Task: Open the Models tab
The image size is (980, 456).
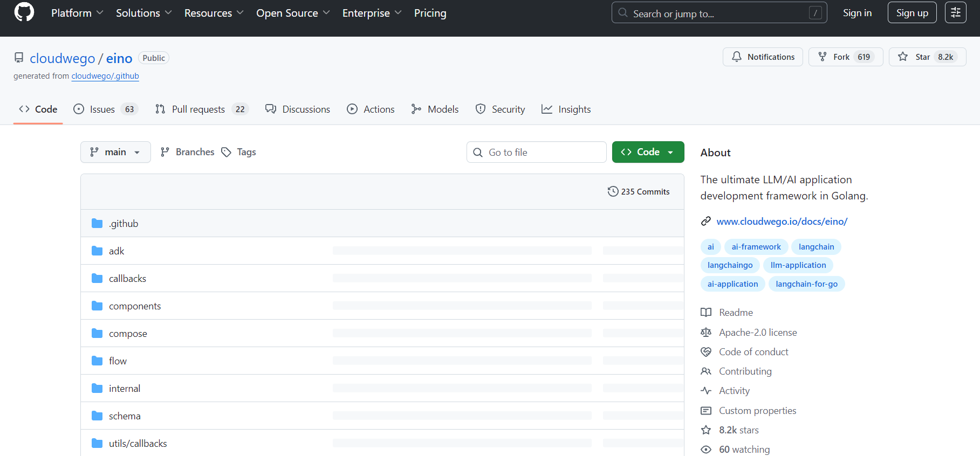Action: 435,109
